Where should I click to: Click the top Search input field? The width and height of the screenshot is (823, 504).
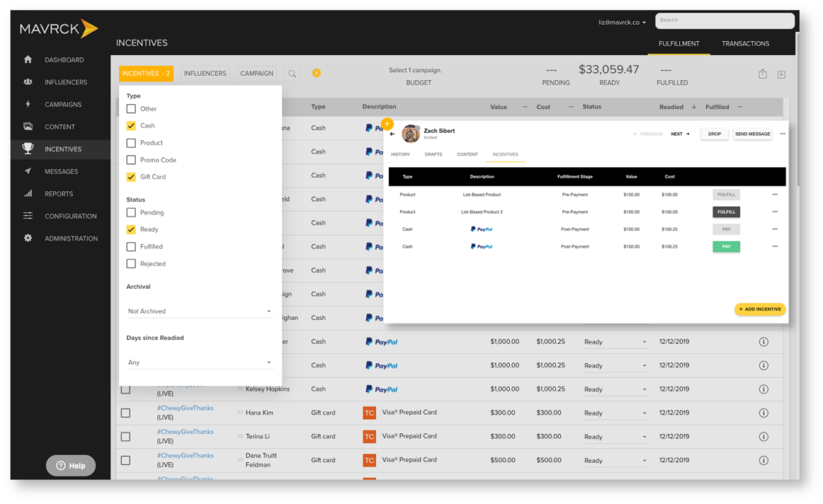pyautogui.click(x=724, y=20)
